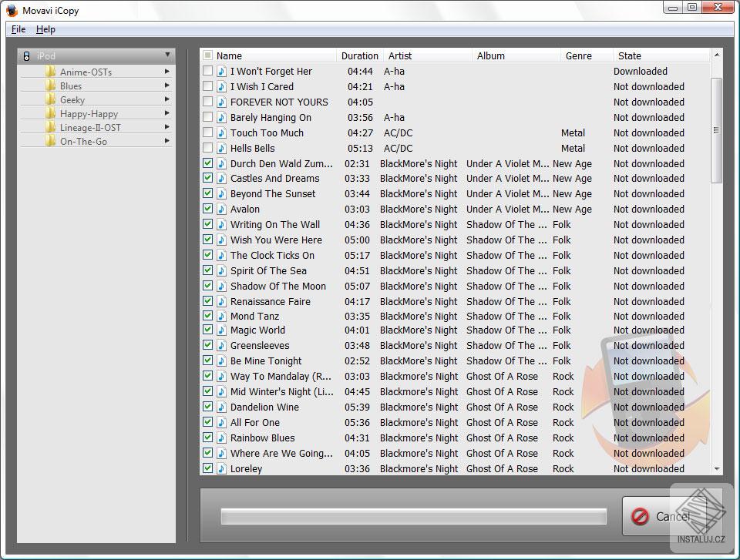
Task: Select the Beyond The Sunset track name
Action: (273, 194)
